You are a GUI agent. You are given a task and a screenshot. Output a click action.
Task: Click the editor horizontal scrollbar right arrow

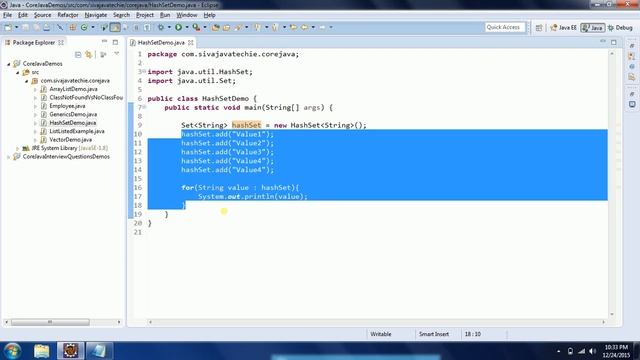(x=603, y=322)
